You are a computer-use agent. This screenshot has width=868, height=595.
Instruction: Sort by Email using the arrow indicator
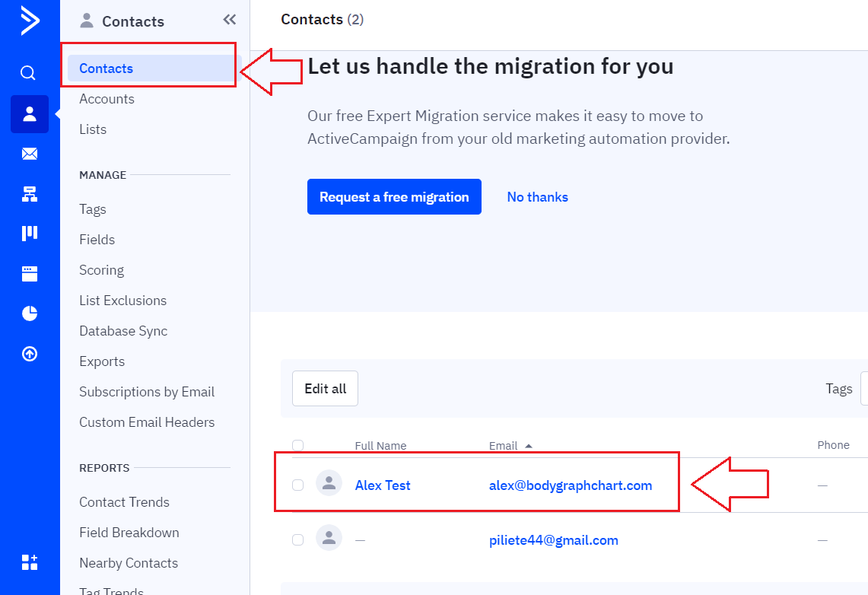[x=529, y=446]
